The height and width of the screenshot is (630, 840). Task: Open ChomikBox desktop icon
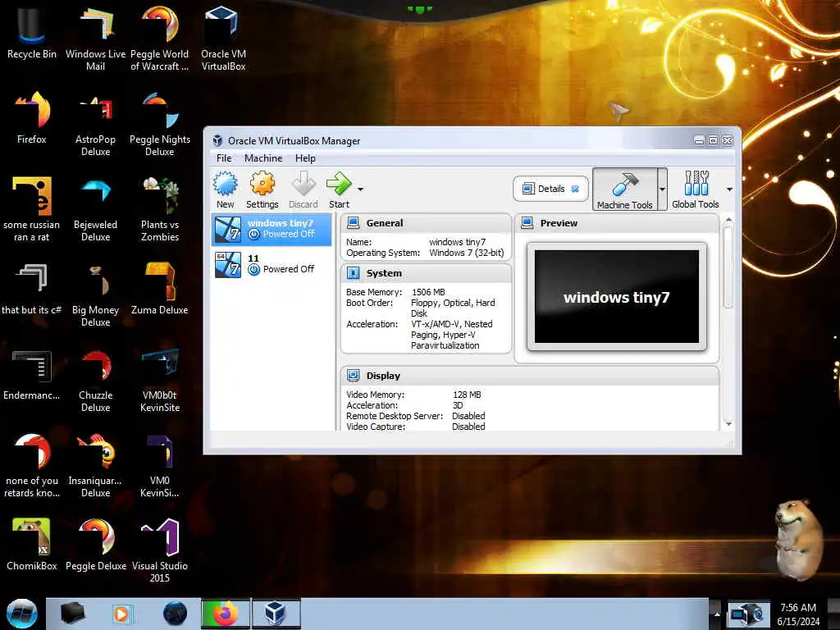(32, 544)
